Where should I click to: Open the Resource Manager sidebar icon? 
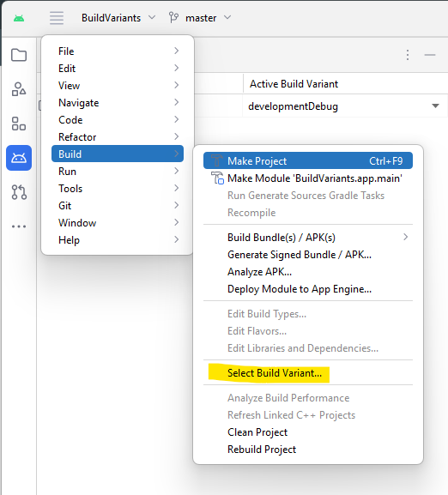[19, 89]
